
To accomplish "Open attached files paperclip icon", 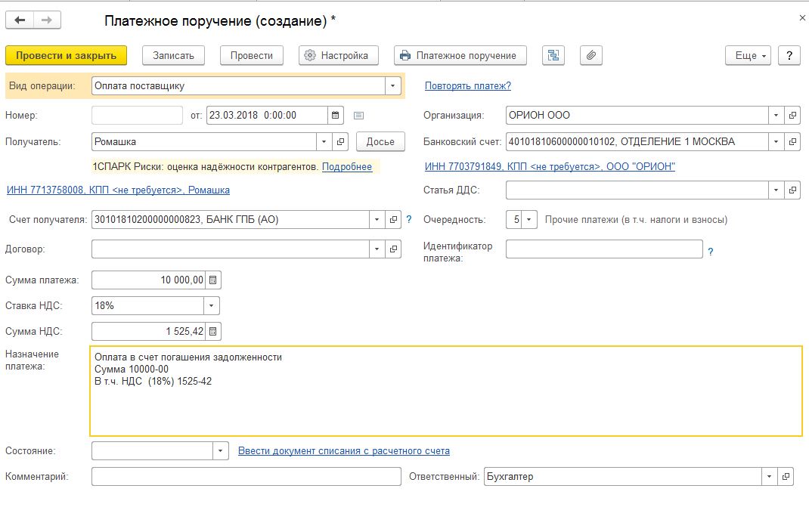I will tap(591, 55).
